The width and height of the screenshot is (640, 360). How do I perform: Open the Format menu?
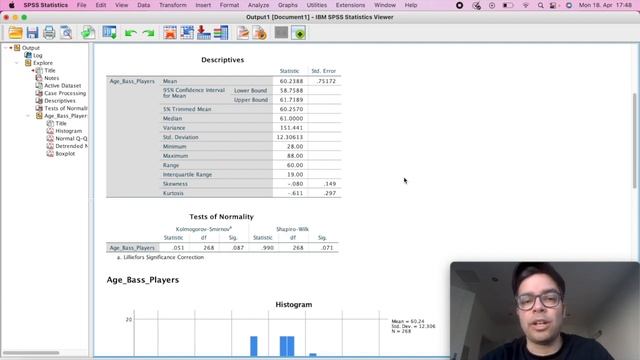coord(229,5)
